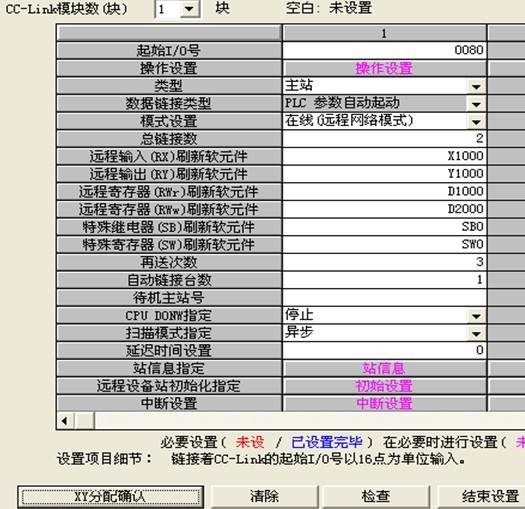The width and height of the screenshot is (525, 509).
Task: Click the 总链接数 input field
Action: point(384,139)
